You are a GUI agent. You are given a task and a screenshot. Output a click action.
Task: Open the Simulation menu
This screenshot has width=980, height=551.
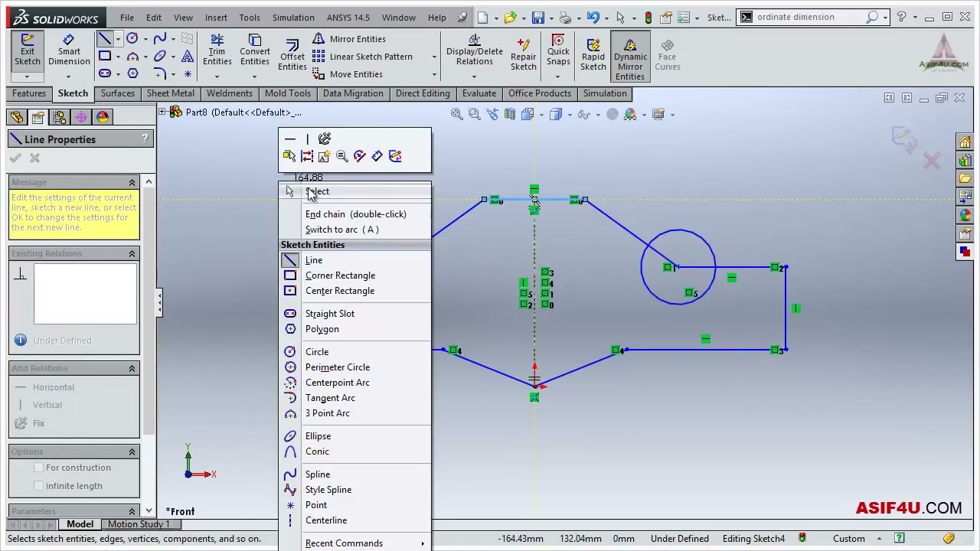[293, 17]
